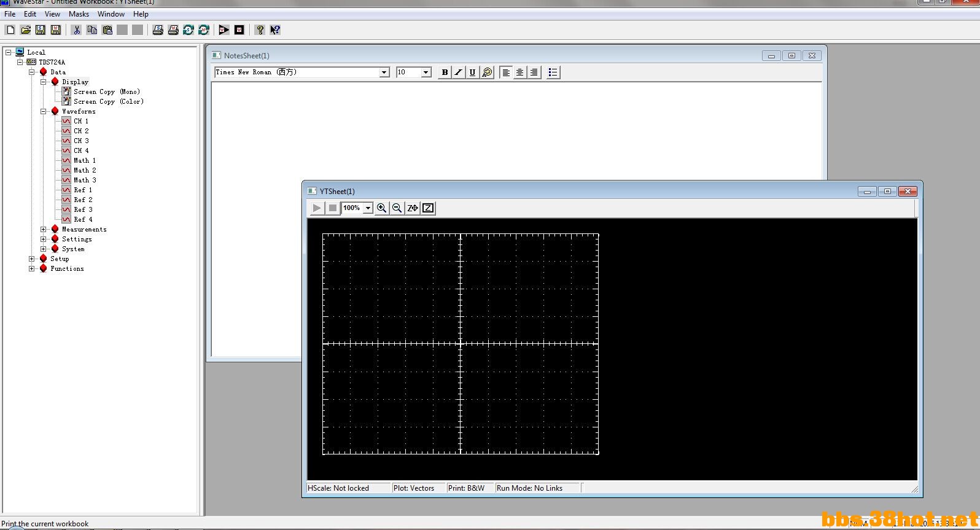Screen dimensions: 980x530
Task: Refresh the workbook with the W refresh icon
Action: tap(204, 29)
